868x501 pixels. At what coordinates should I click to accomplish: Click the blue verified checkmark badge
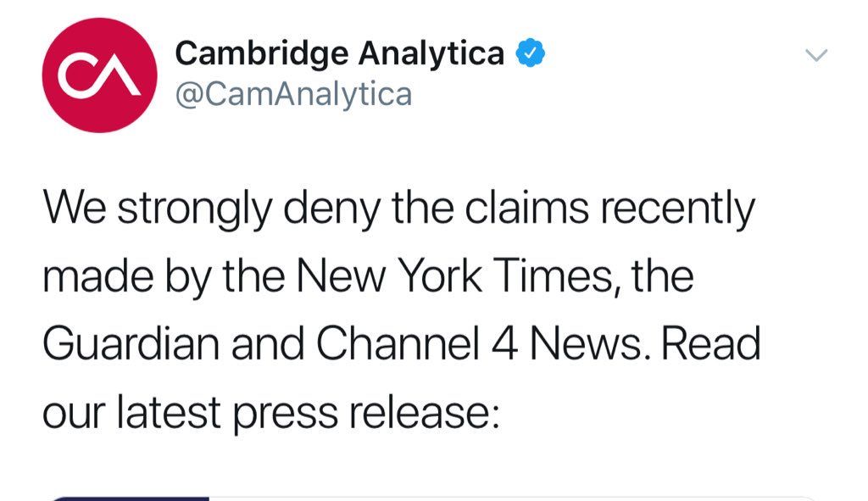(x=531, y=54)
